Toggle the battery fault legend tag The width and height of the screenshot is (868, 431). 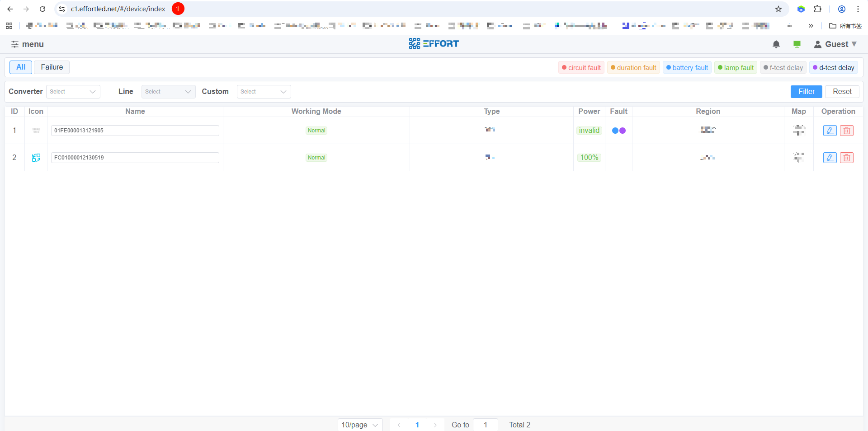click(687, 68)
